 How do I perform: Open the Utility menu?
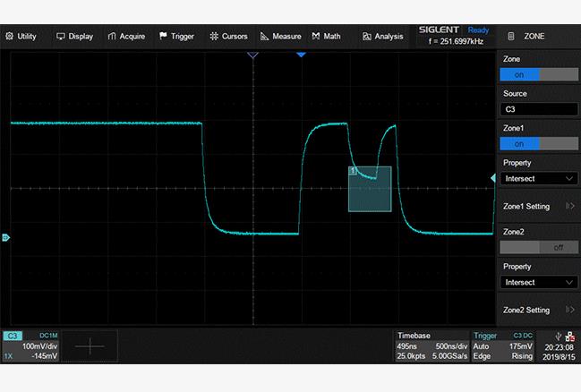[x=21, y=37]
